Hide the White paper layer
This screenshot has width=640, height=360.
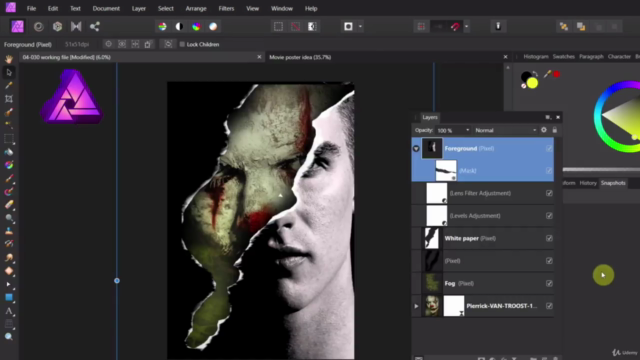tap(549, 238)
